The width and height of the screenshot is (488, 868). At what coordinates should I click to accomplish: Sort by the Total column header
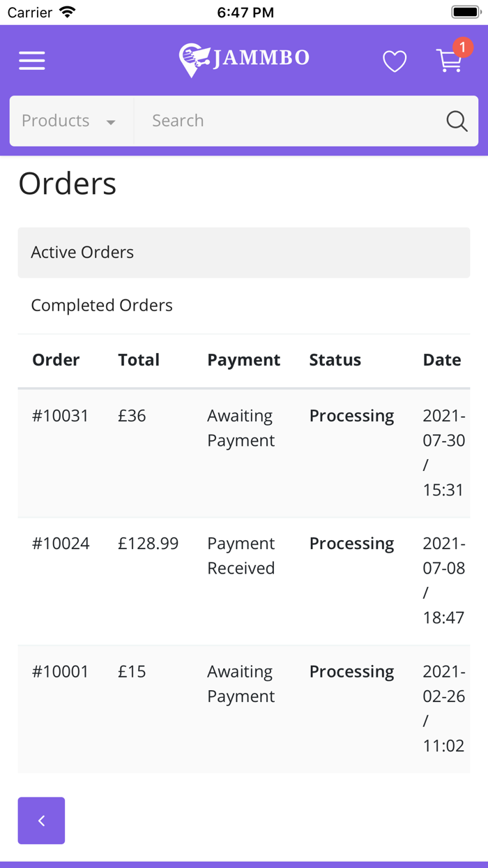[139, 360]
